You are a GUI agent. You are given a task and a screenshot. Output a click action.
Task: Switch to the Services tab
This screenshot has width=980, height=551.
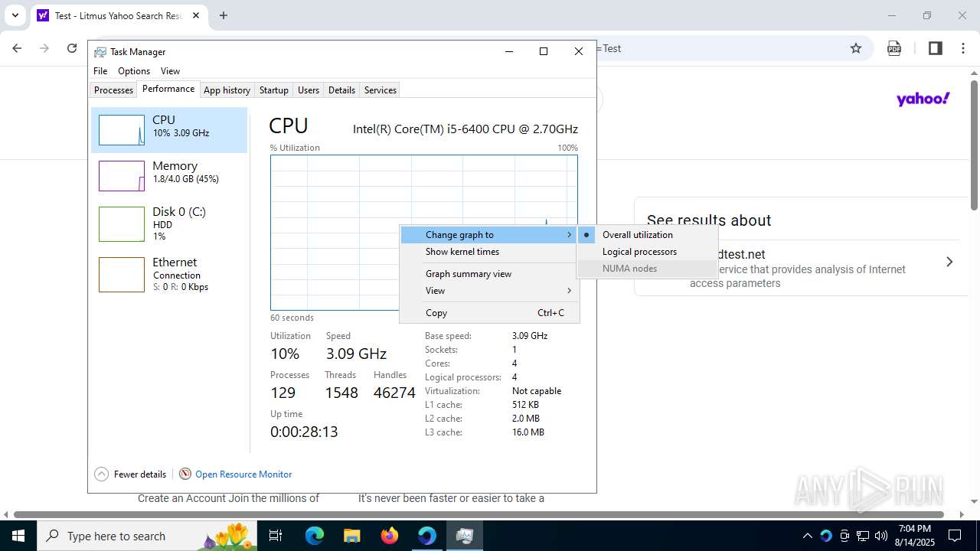pyautogui.click(x=381, y=90)
